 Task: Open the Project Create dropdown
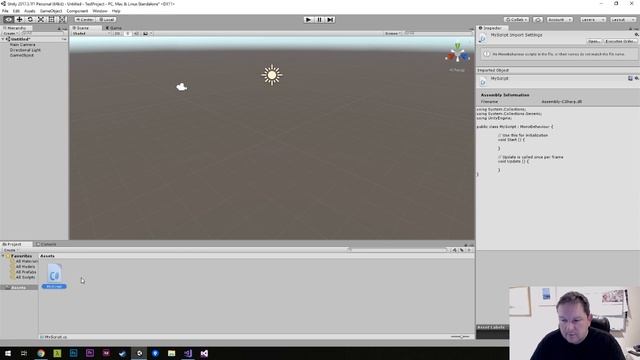(11, 250)
